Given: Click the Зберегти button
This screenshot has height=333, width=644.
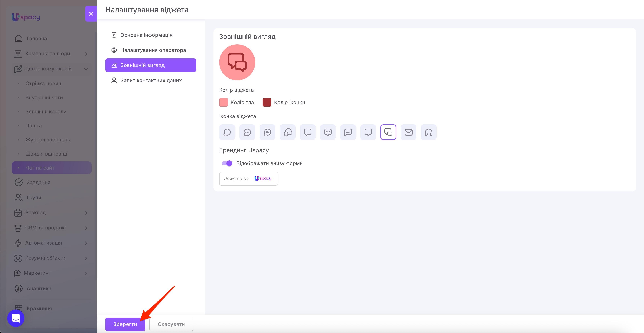Looking at the screenshot, I should click(125, 324).
